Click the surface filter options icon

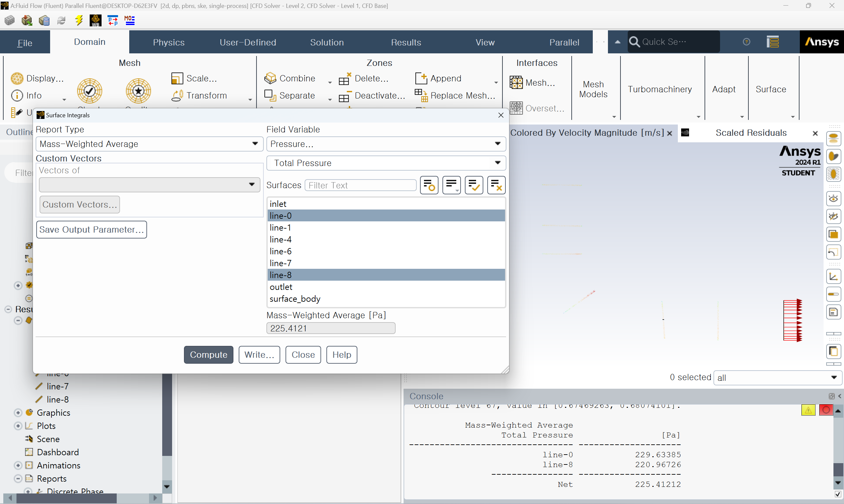coord(429,185)
